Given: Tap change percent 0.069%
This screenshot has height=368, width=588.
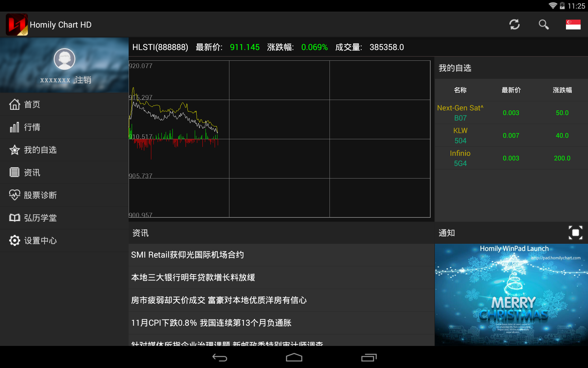Looking at the screenshot, I should point(315,47).
